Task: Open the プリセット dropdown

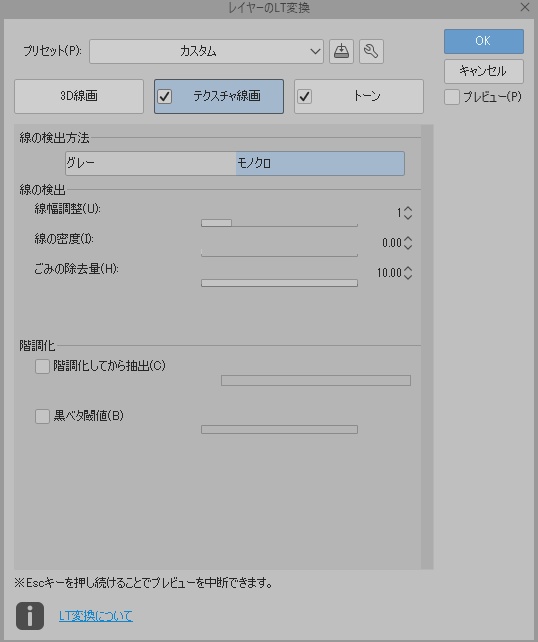Action: (x=206, y=51)
